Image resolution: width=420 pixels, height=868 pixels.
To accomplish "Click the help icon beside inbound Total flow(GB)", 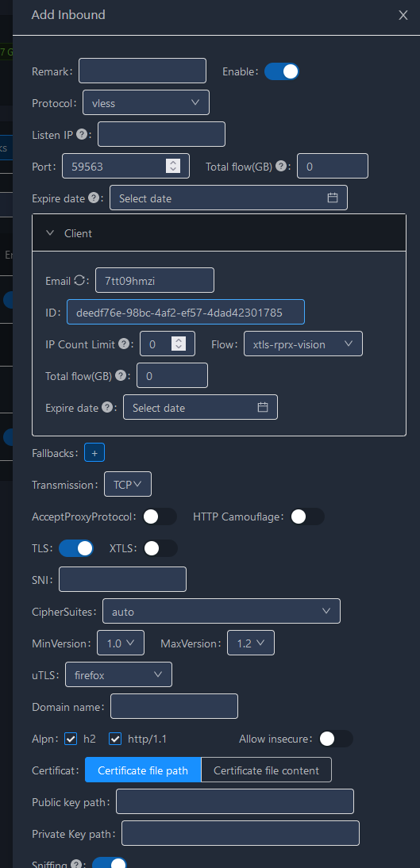I will point(281,166).
